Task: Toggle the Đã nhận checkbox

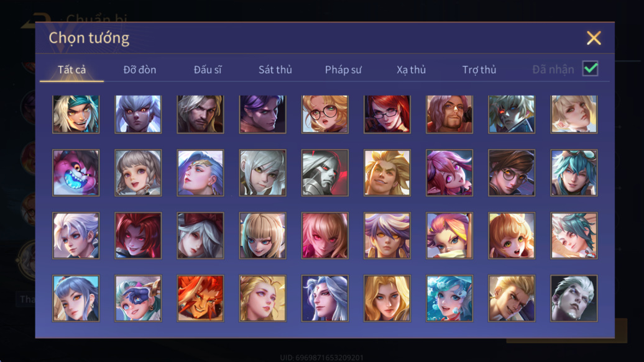Action: point(590,68)
